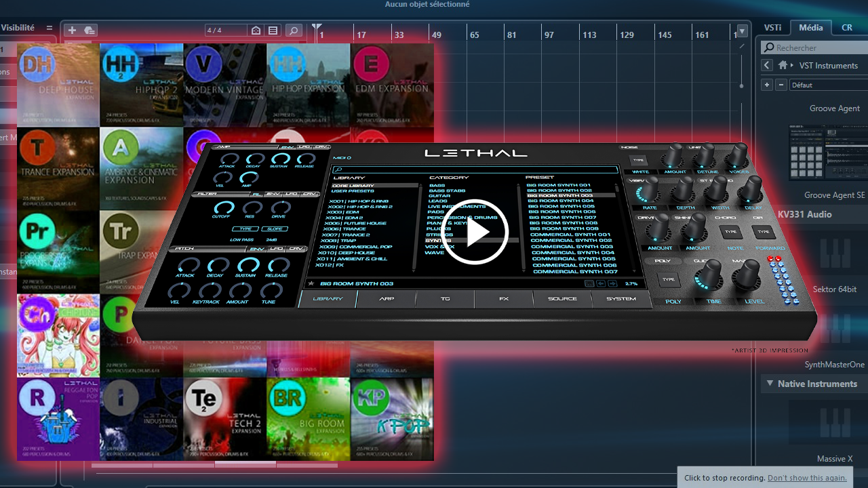Select the BASS STABS category
868x488 pixels.
pyautogui.click(x=446, y=191)
